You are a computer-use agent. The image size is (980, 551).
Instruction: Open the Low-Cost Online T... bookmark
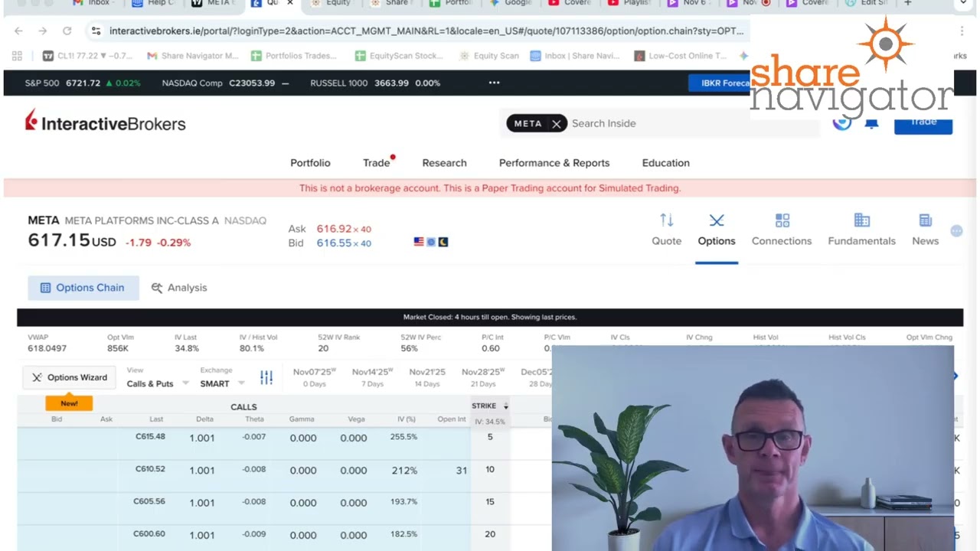[680, 56]
